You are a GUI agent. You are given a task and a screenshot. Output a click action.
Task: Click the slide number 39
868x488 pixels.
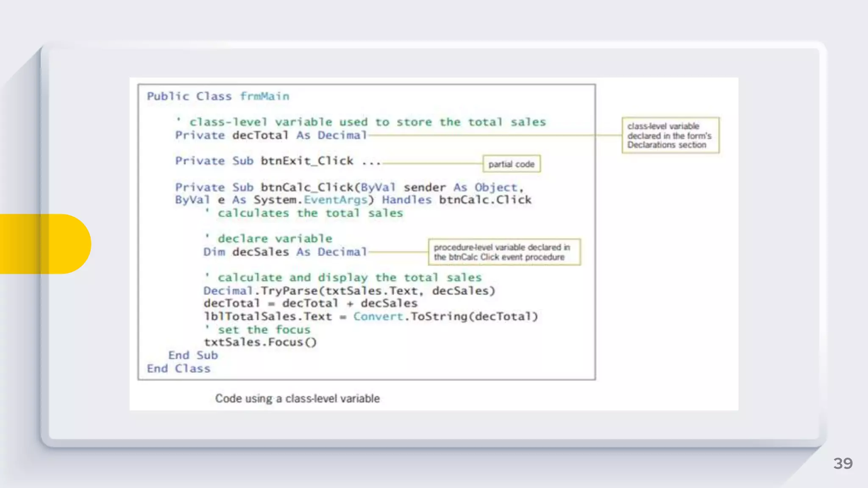pos(843,463)
